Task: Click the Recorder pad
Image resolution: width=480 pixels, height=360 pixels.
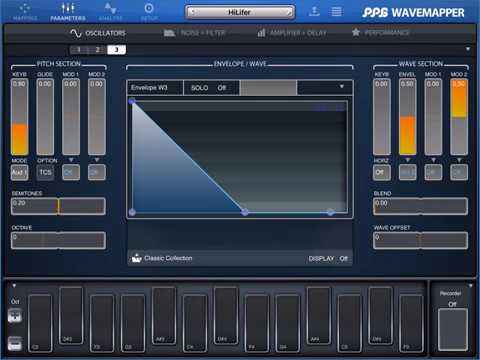Action: click(453, 330)
